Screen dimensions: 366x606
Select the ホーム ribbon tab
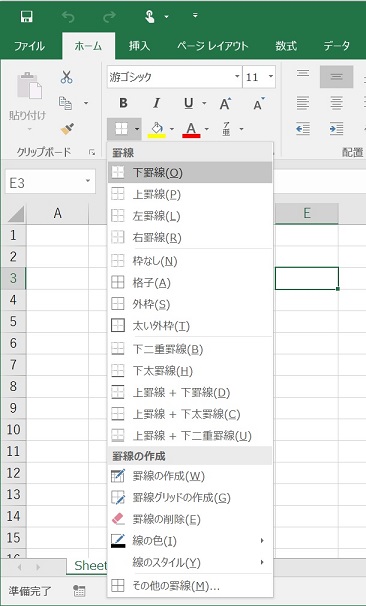[x=88, y=46]
